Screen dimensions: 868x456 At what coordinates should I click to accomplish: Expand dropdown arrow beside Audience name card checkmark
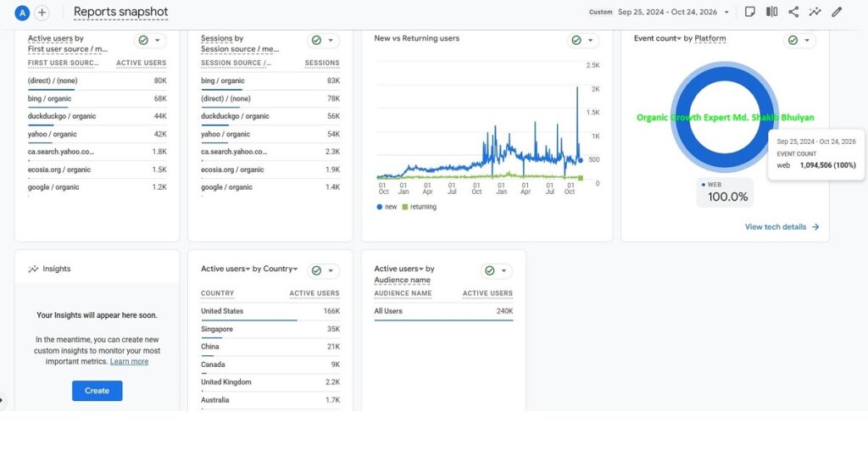pyautogui.click(x=504, y=270)
